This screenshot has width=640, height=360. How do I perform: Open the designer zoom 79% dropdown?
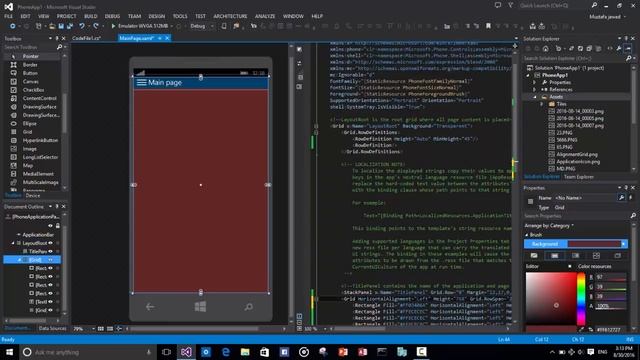click(93, 329)
